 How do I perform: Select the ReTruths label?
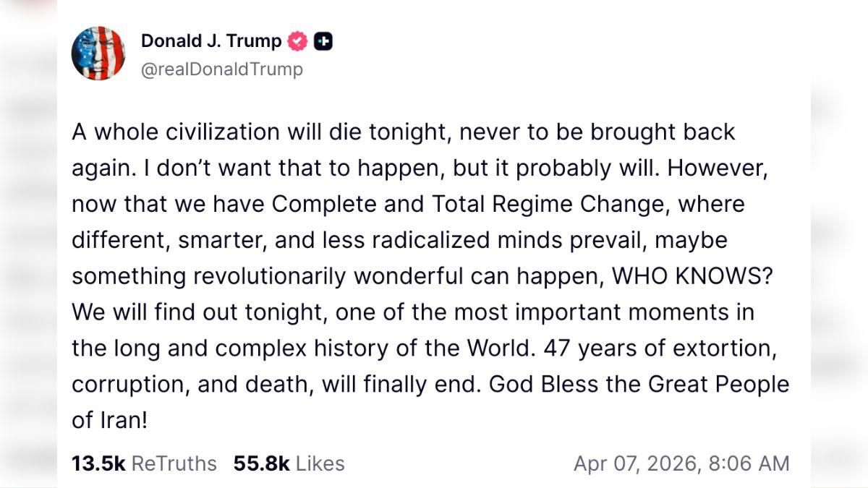point(174,463)
